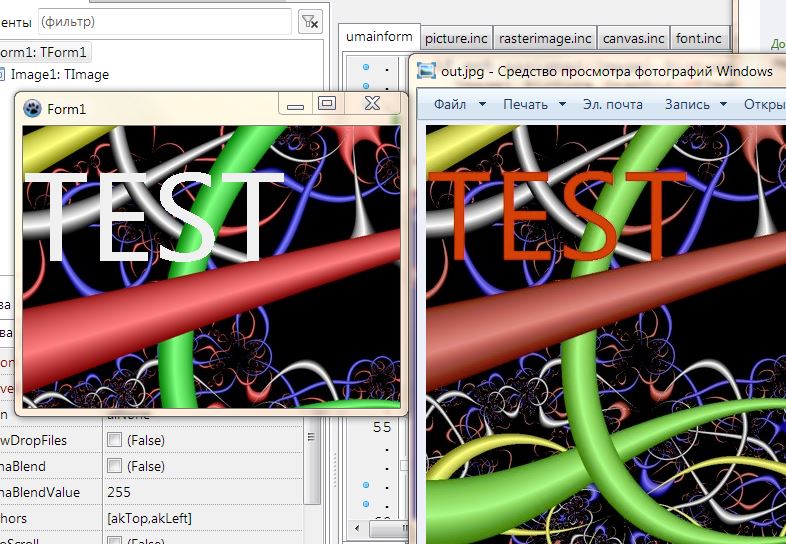This screenshot has width=786, height=544.
Task: Open the Файл dropdown menu
Action: pyautogui.click(x=459, y=104)
